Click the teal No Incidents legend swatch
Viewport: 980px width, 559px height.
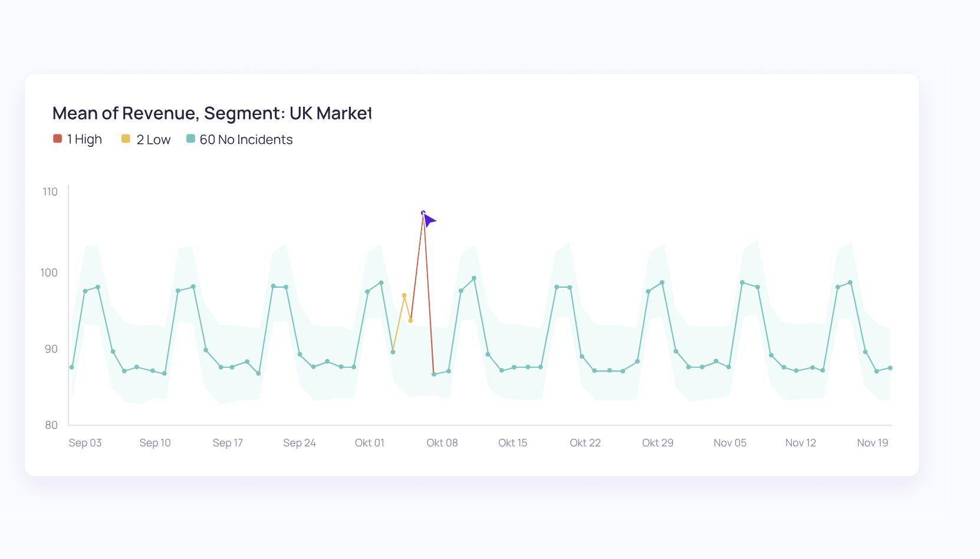190,139
